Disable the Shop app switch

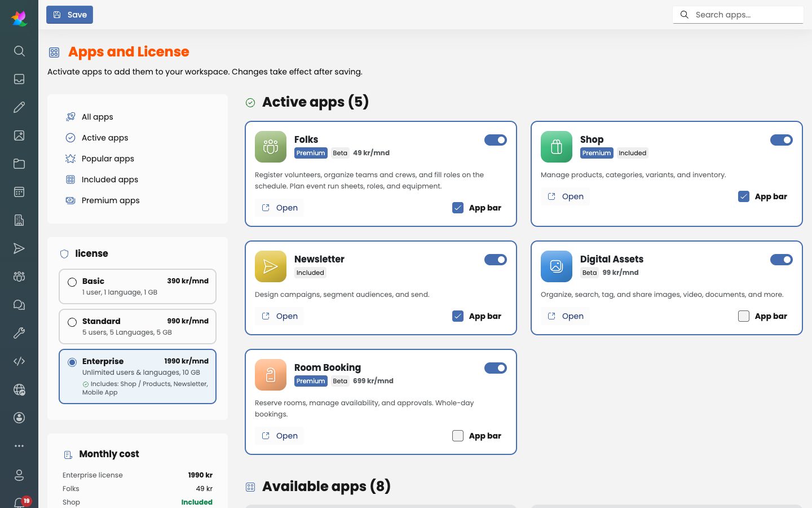(x=782, y=140)
